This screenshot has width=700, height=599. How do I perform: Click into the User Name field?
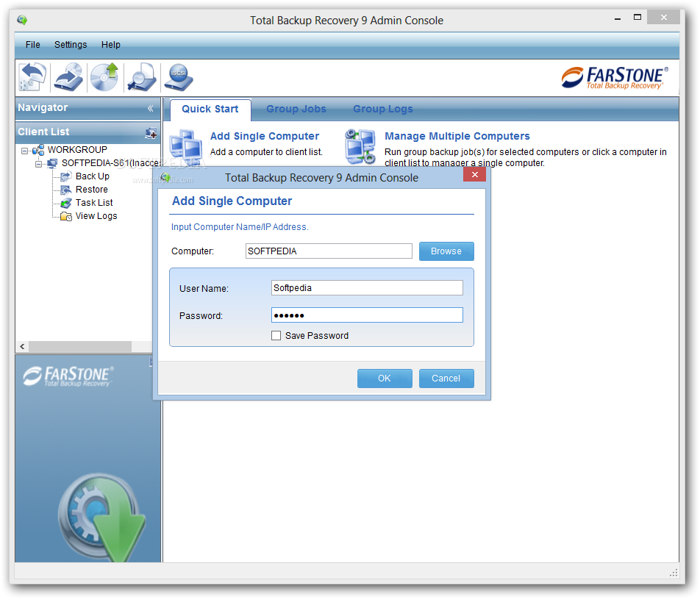click(x=367, y=288)
